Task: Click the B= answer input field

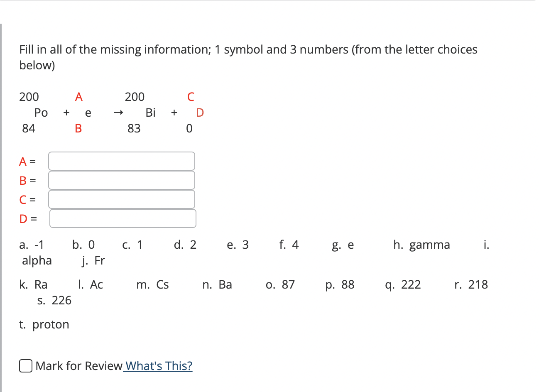Action: [121, 180]
